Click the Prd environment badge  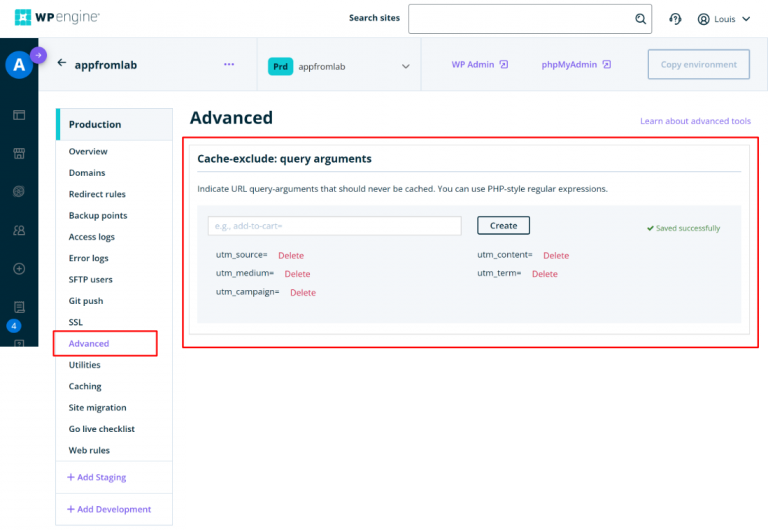click(x=280, y=67)
